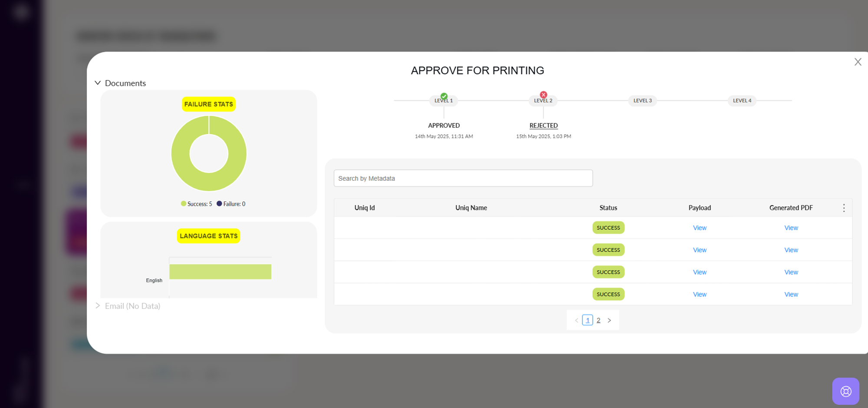Close the Approve for Printing dialog
Image resolution: width=868 pixels, height=408 pixels.
click(x=858, y=62)
